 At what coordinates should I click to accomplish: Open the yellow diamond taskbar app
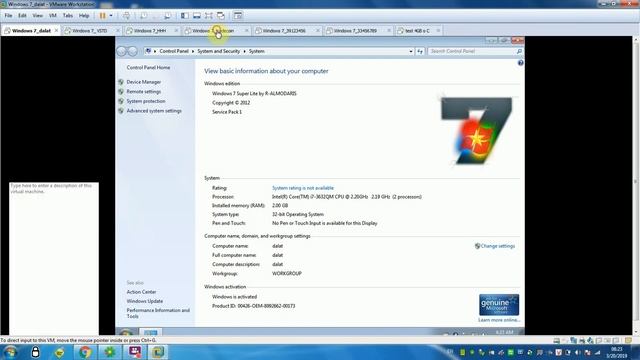coord(60,352)
